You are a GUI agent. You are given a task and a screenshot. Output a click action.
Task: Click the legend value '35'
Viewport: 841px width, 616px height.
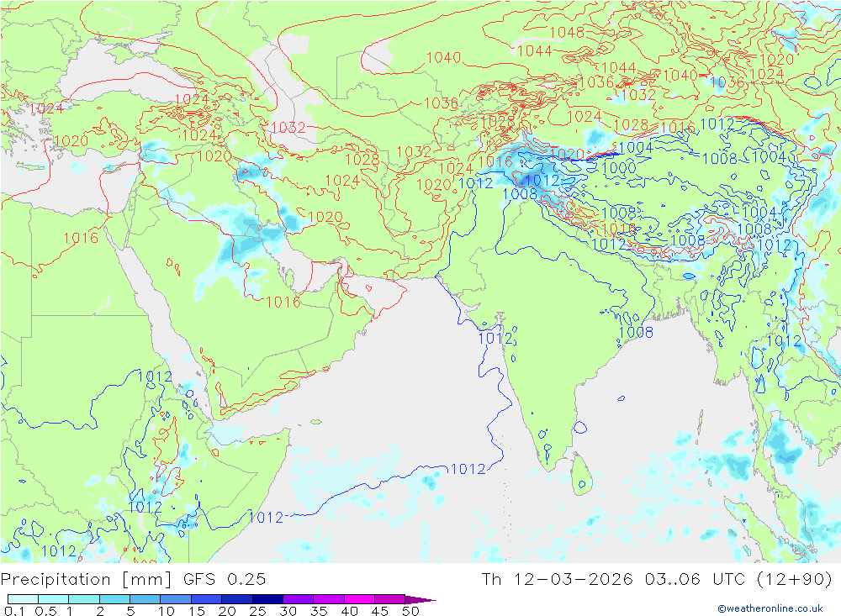point(319,611)
